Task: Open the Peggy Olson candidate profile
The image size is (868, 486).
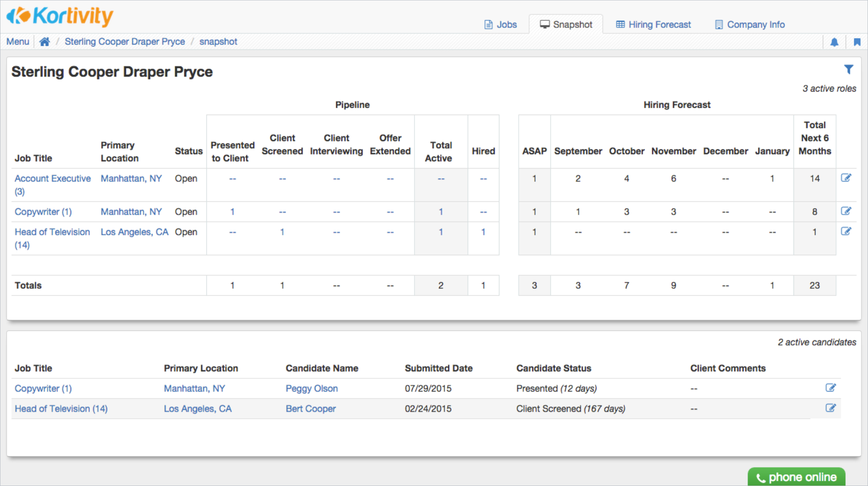Action: click(x=312, y=388)
